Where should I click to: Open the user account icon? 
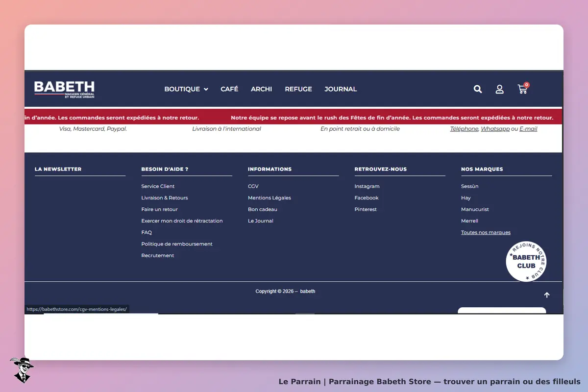(499, 89)
